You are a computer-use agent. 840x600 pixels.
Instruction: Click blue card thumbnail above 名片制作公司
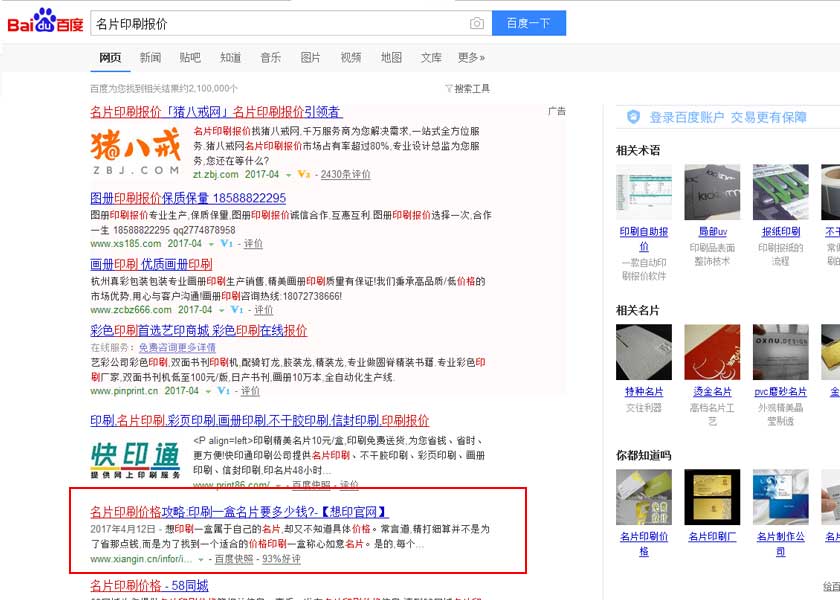[781, 497]
